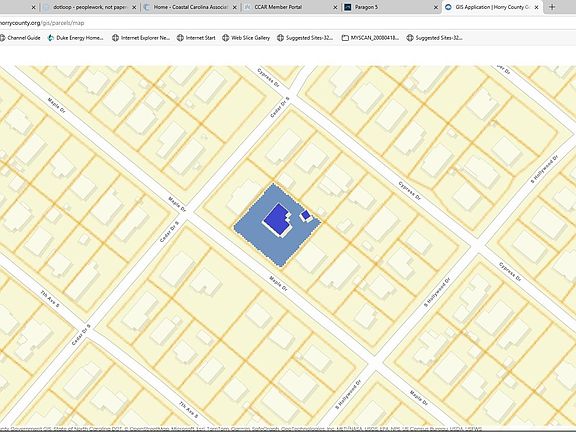Select GIS Application Horry County tab
The height and width of the screenshot is (432, 576).
(x=491, y=7)
